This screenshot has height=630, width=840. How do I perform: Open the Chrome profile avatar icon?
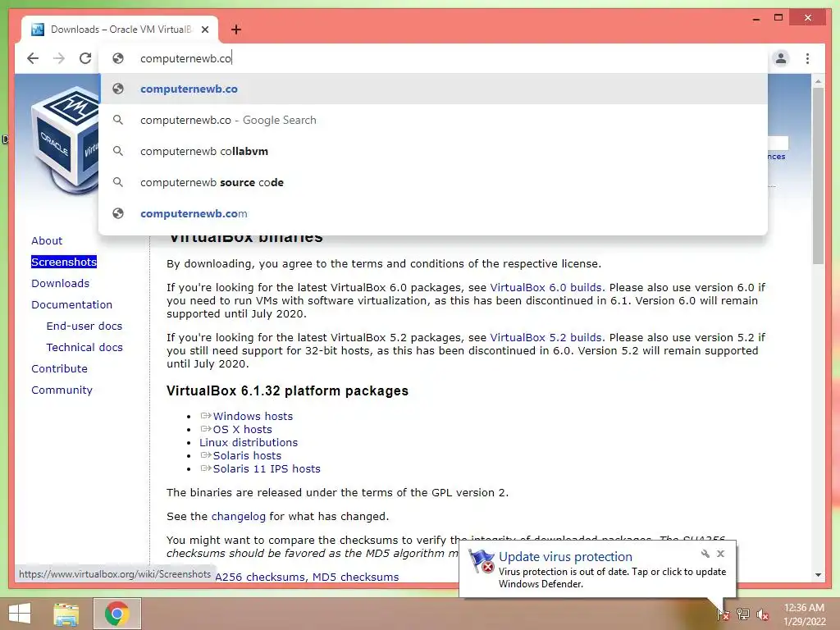point(781,58)
